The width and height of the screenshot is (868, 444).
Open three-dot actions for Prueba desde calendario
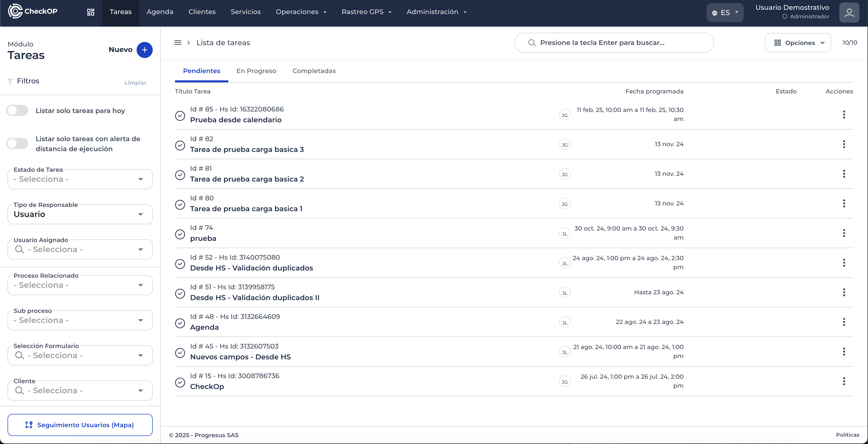point(844,115)
